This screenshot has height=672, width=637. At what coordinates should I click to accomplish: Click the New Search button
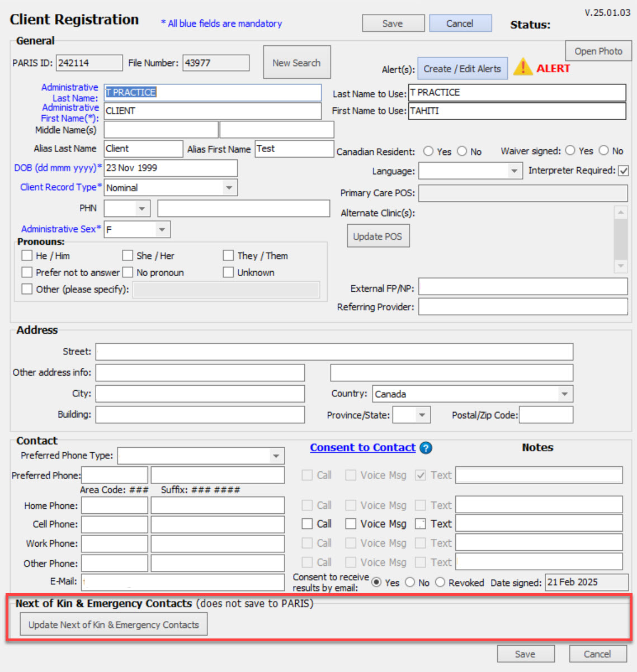[296, 61]
